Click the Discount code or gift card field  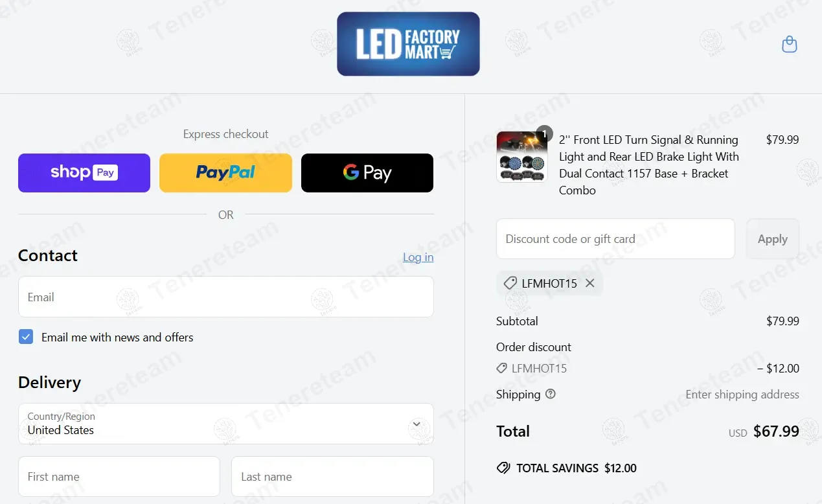[x=615, y=239]
